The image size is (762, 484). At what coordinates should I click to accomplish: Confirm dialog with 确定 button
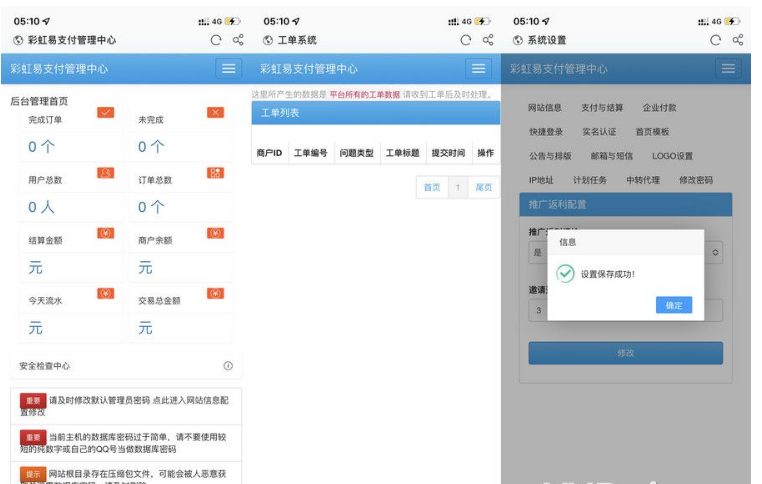pyautogui.click(x=674, y=305)
